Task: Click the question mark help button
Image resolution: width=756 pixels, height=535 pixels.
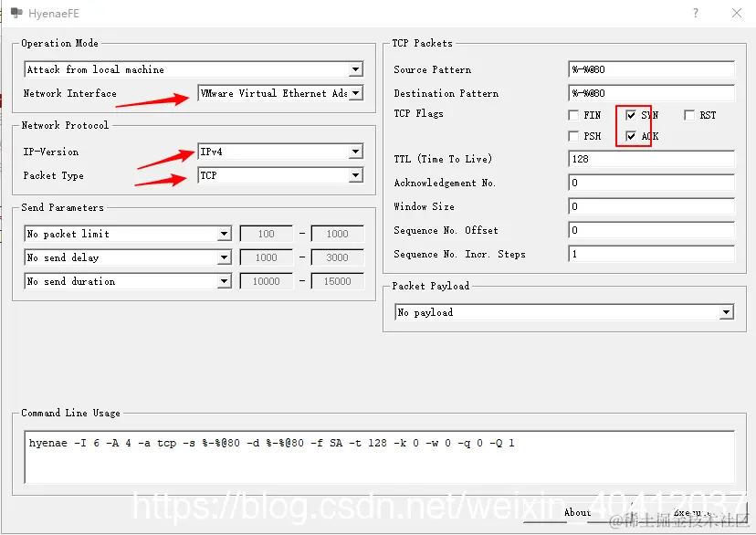Action: (695, 13)
